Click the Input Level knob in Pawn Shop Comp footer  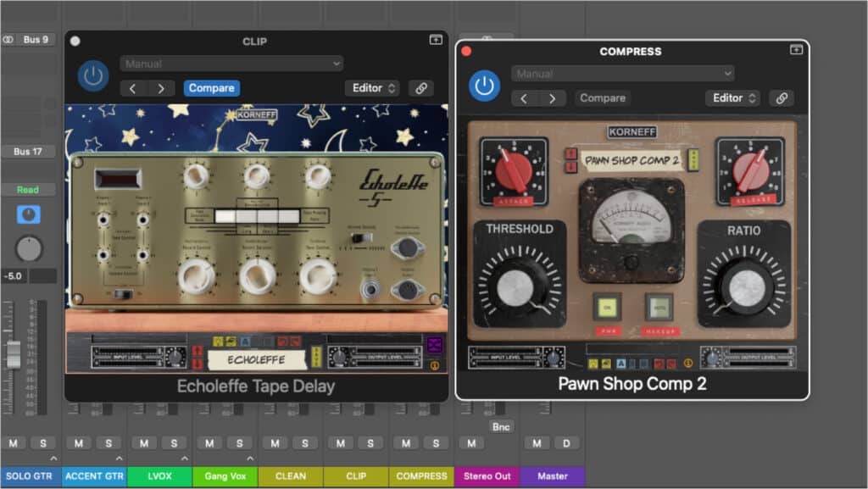coord(554,358)
